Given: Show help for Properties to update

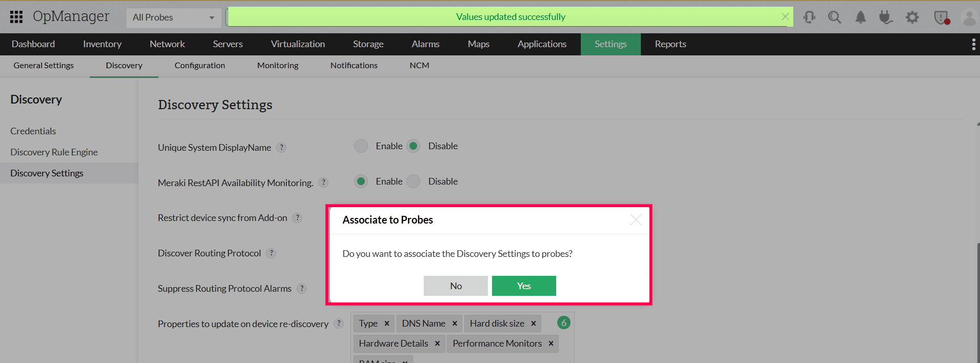Looking at the screenshot, I should pyautogui.click(x=339, y=324).
